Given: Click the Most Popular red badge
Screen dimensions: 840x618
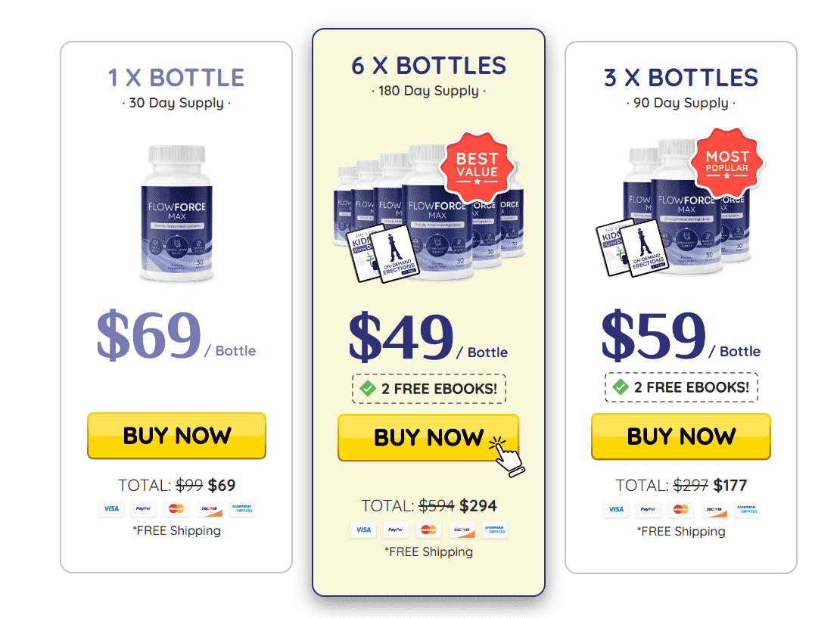Looking at the screenshot, I should click(726, 163).
